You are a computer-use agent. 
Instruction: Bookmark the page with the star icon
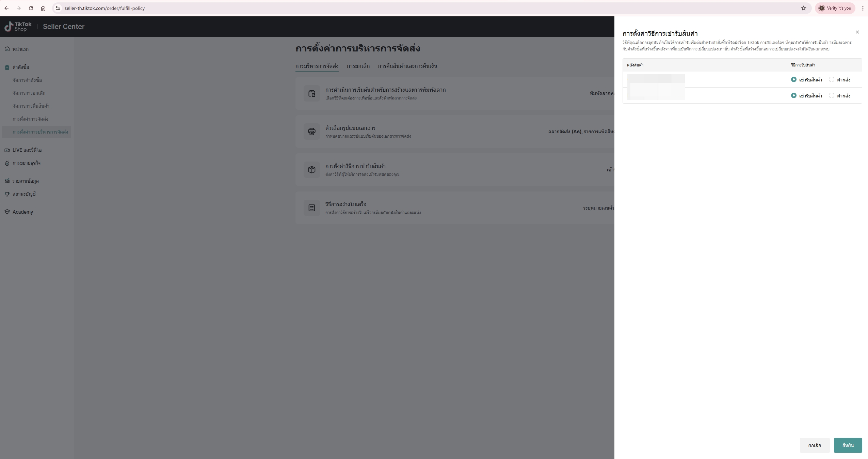pos(803,8)
